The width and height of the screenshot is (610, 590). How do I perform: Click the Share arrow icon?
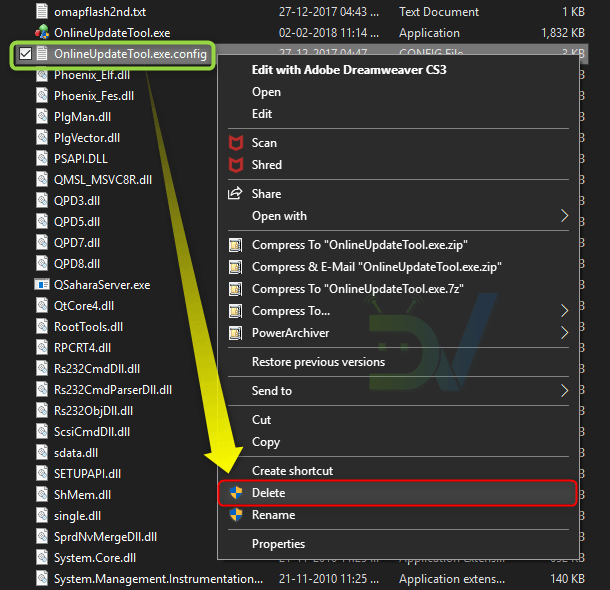coord(236,194)
